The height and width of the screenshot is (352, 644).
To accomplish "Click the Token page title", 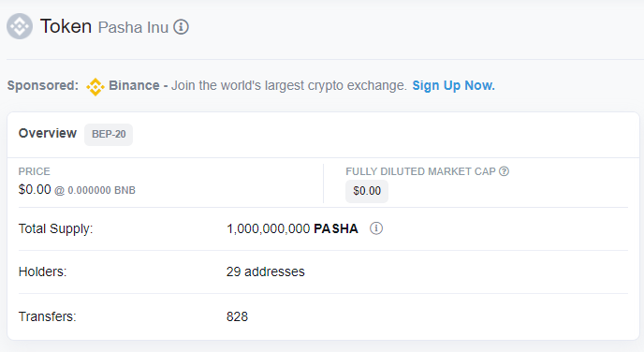I will [x=66, y=26].
